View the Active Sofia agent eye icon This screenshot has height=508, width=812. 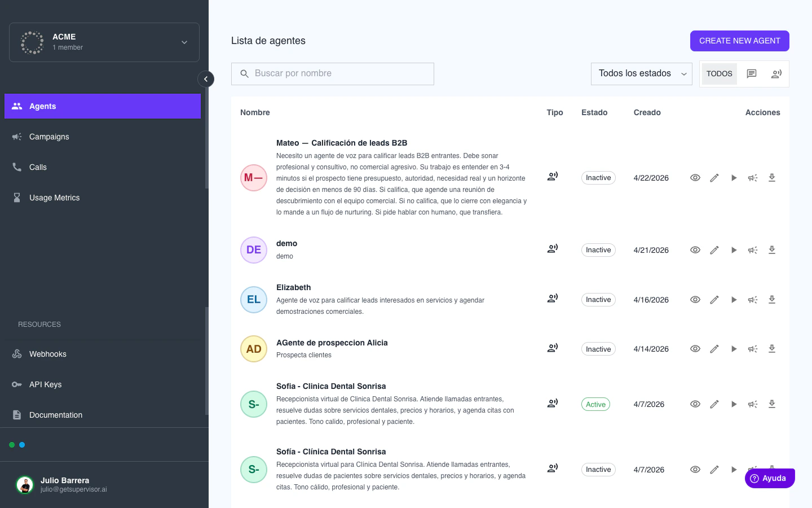click(695, 404)
